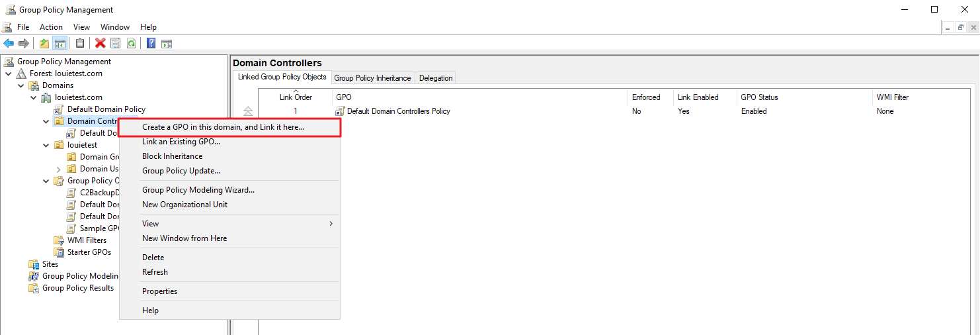Open Group Policy Modeling Wizard entry
The width and height of the screenshot is (980, 335).
coord(229,190)
